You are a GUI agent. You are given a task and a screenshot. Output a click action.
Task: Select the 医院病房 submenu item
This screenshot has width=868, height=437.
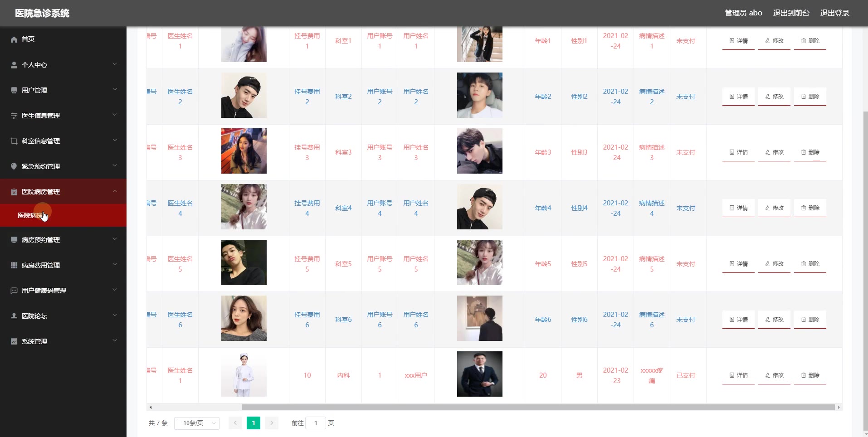click(63, 215)
